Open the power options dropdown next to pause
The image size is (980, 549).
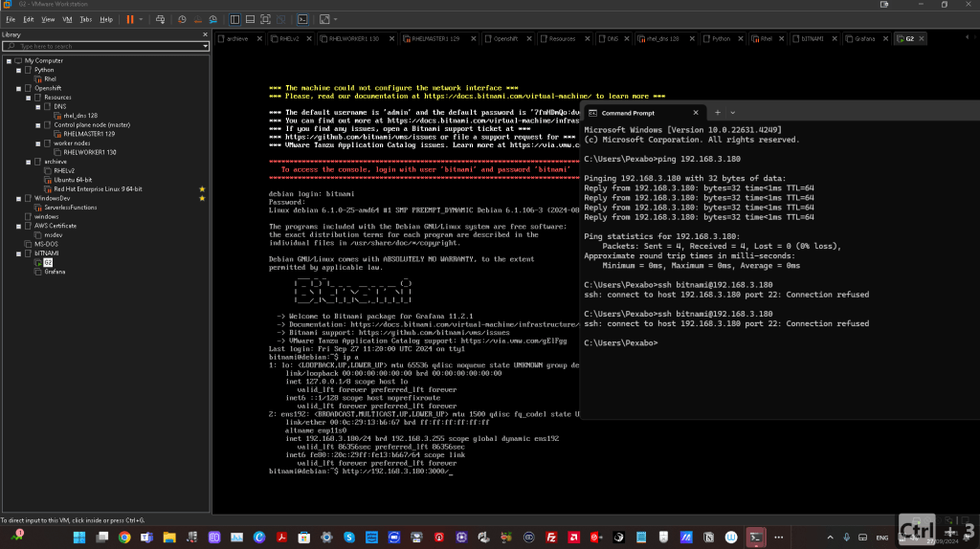141,19
